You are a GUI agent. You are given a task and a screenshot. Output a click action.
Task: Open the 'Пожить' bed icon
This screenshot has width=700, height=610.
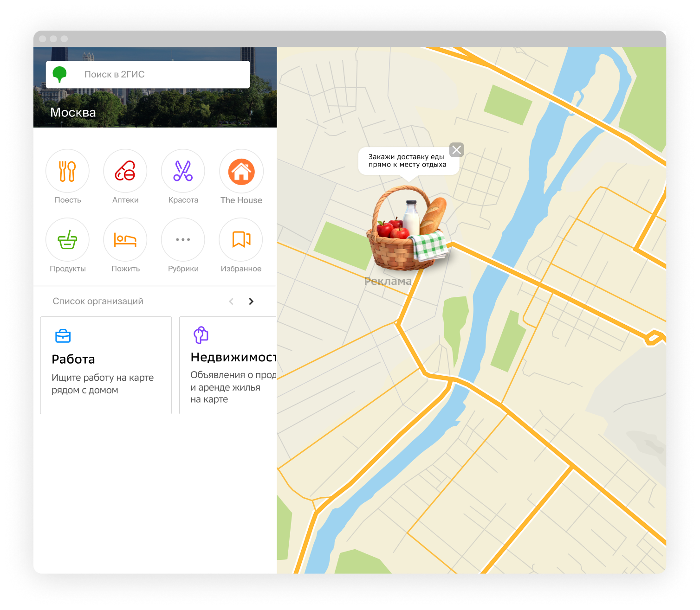125,240
